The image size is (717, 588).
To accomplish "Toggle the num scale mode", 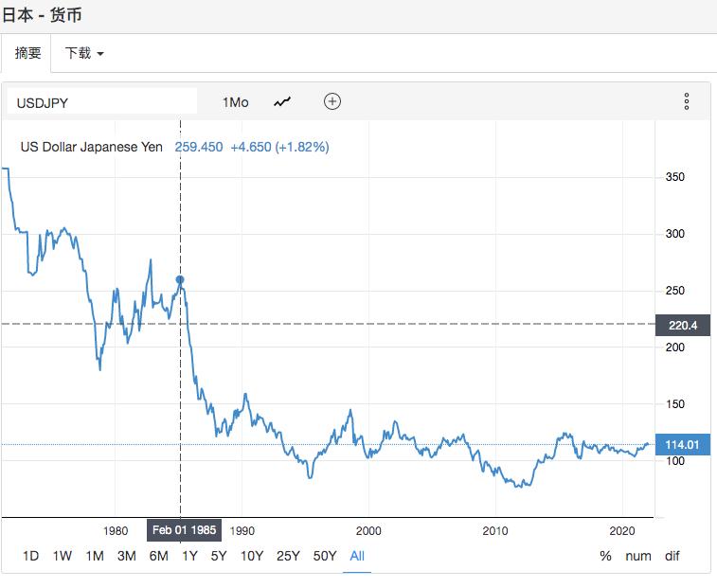I will pos(638,556).
